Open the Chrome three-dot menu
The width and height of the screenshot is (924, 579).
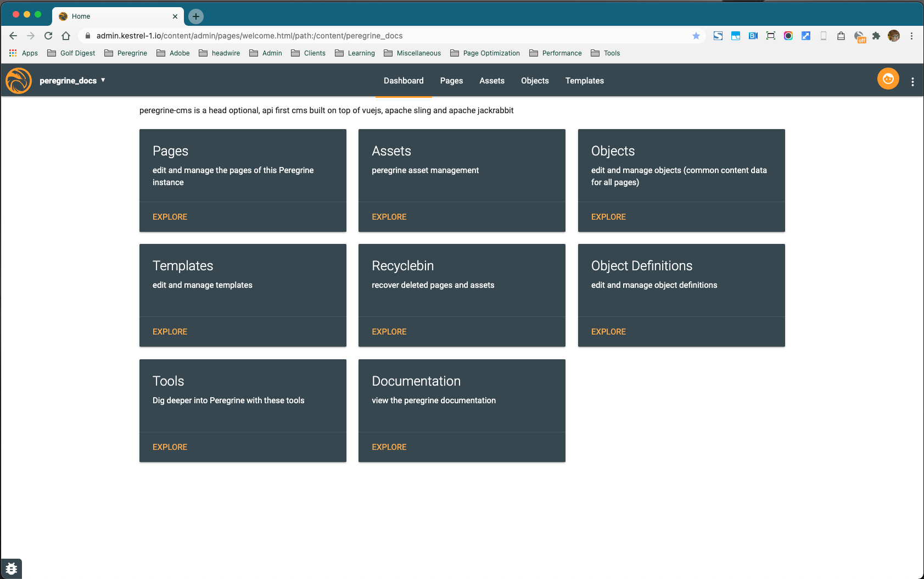point(911,36)
